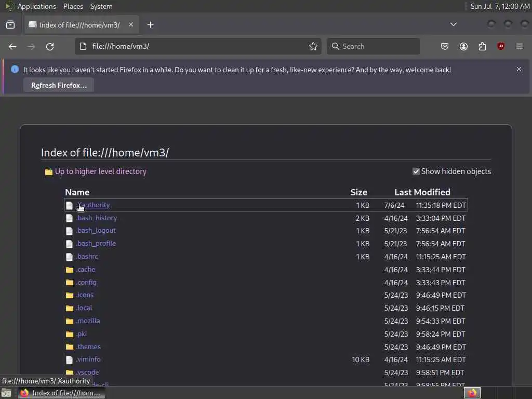Sort listing by Last Modified header
The height and width of the screenshot is (399, 532).
422,192
